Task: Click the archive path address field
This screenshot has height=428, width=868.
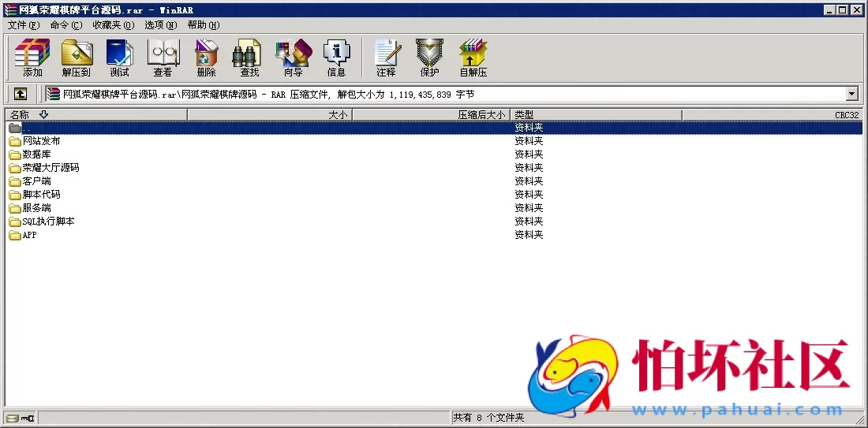Action: (x=446, y=94)
